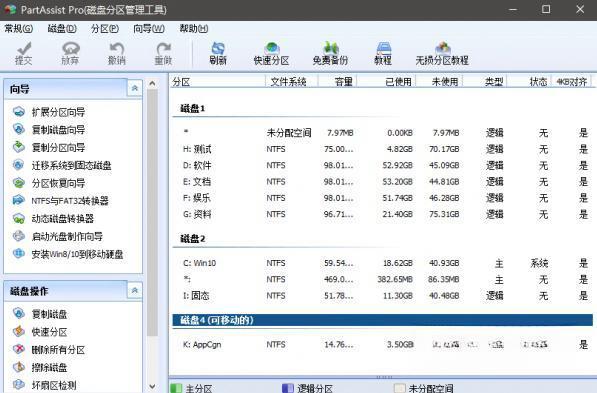Click the 刷新 (refresh) toolbar icon
The width and height of the screenshot is (597, 393).
[x=218, y=53]
